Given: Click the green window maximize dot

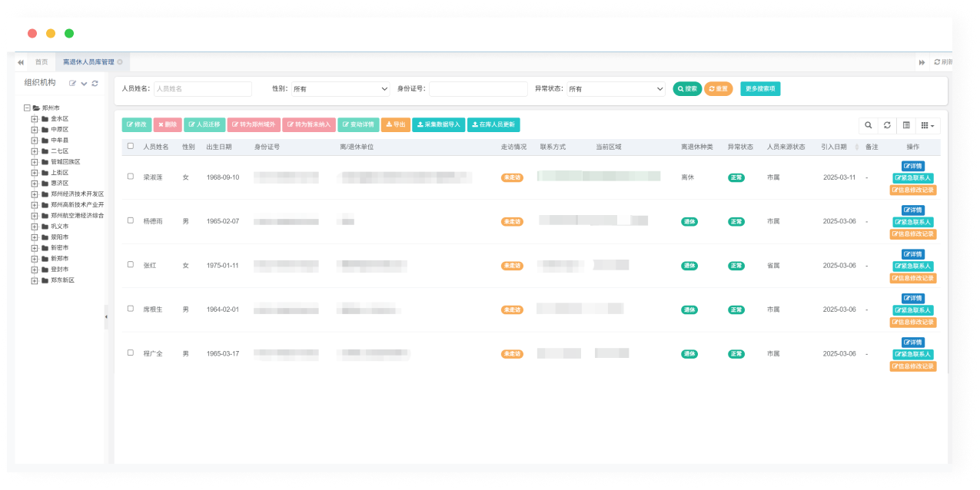Looking at the screenshot, I should coord(69,33).
